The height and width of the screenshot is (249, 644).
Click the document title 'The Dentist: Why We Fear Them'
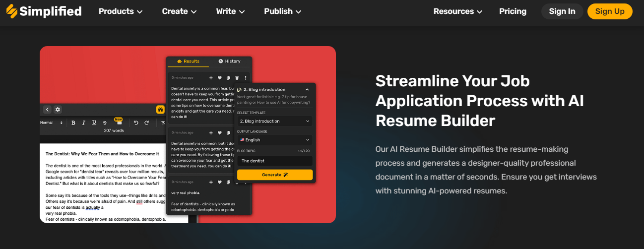[102, 154]
